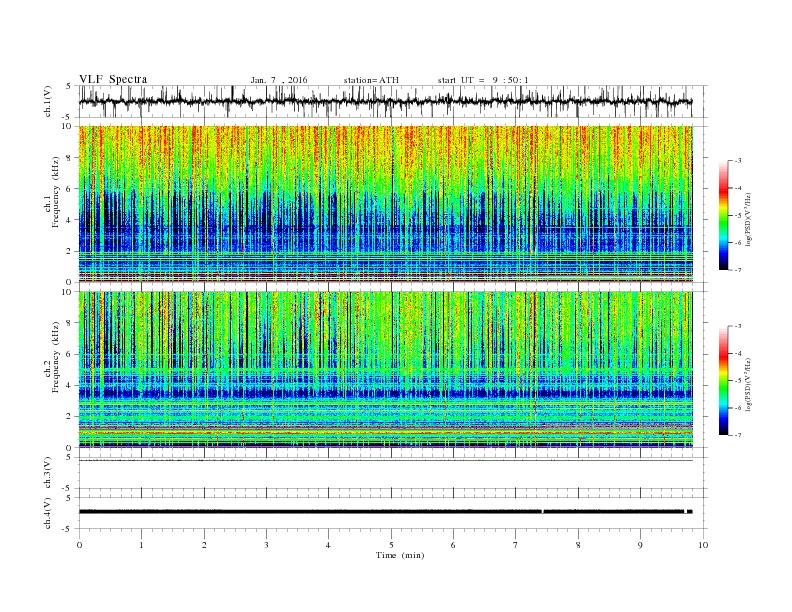Click time axis tick label "8"
Image resolution: width=792 pixels, height=612 pixels.
578,545
